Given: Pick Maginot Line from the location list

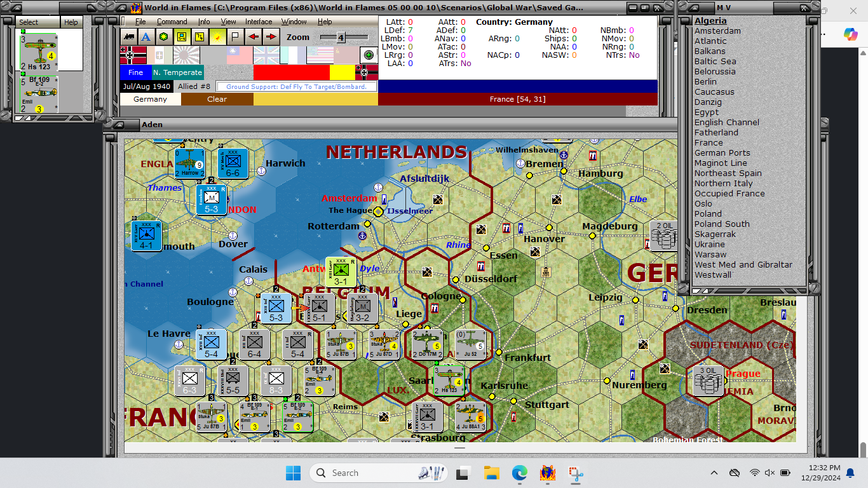Looking at the screenshot, I should (722, 163).
